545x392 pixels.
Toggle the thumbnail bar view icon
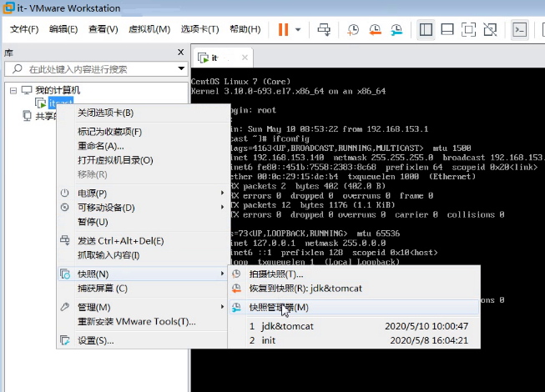coord(447,29)
